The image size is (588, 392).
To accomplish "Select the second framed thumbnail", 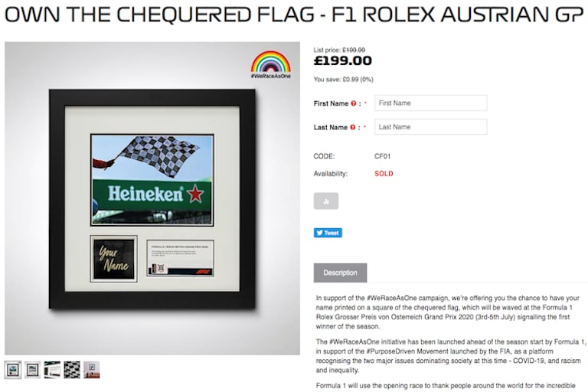I will [33, 371].
